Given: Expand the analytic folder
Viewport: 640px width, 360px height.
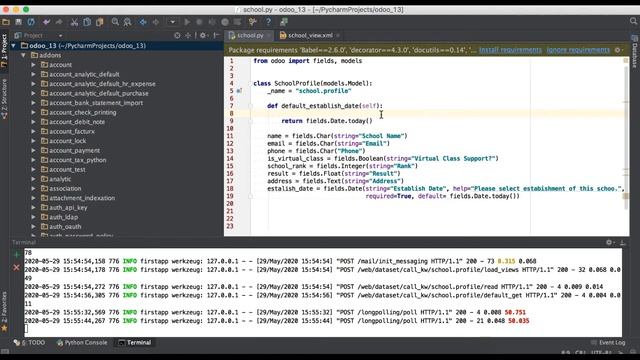Looking at the screenshot, I should [x=33, y=179].
